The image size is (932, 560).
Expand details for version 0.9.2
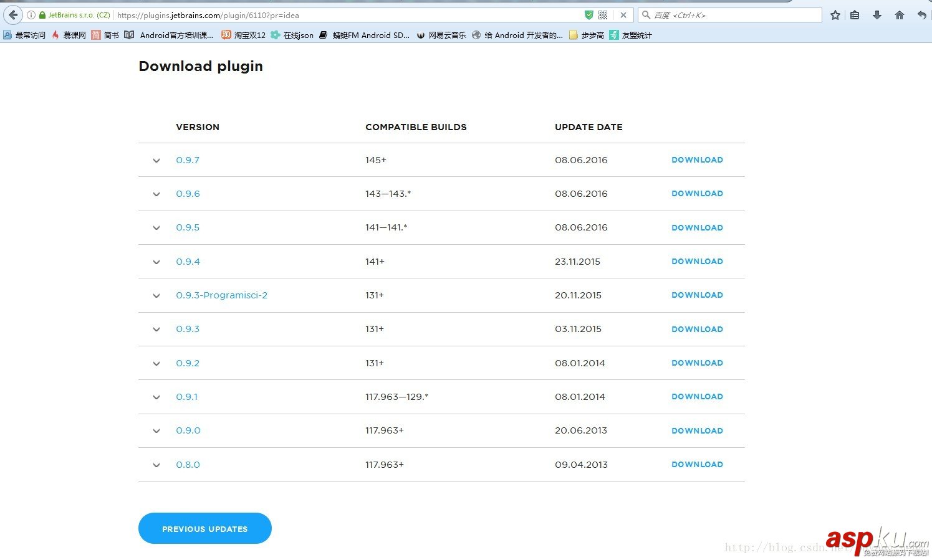pos(156,364)
